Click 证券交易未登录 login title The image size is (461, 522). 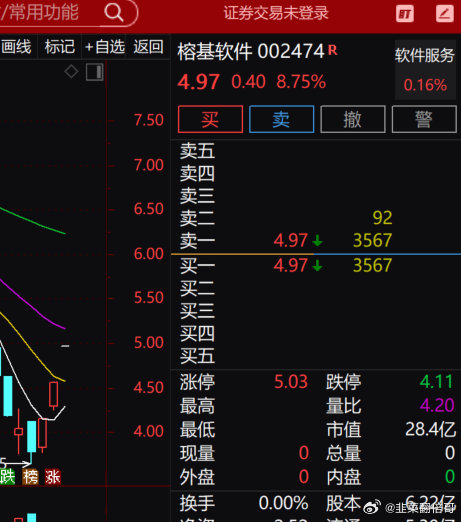coord(276,13)
